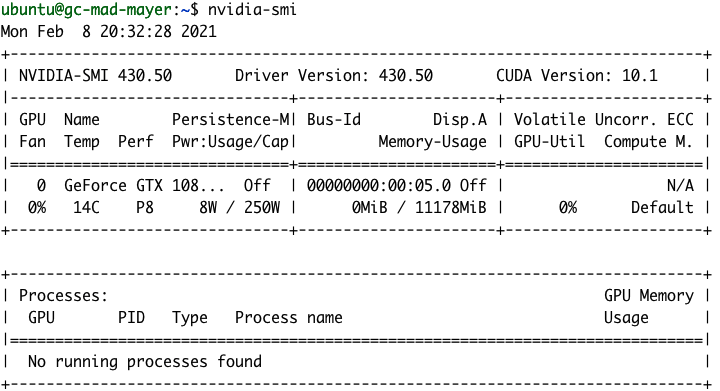Click the timestamp Mon Feb 8 20:32:28 2021

(x=108, y=31)
